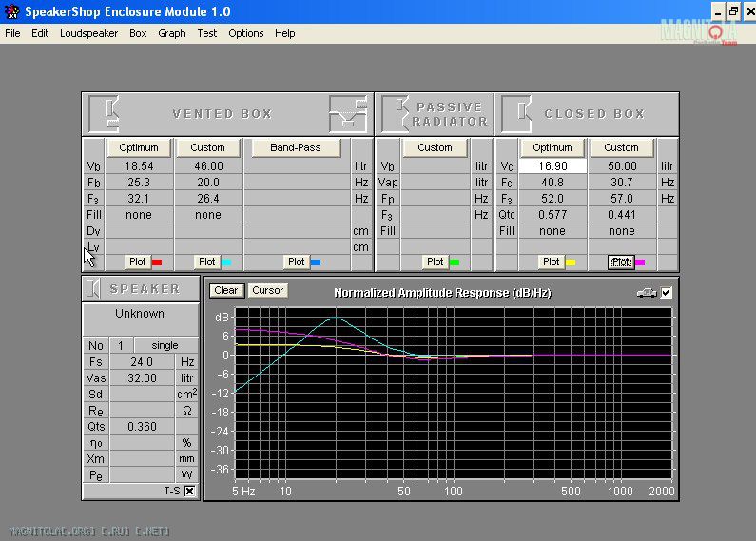Click the Unknown speaker name field

click(140, 319)
